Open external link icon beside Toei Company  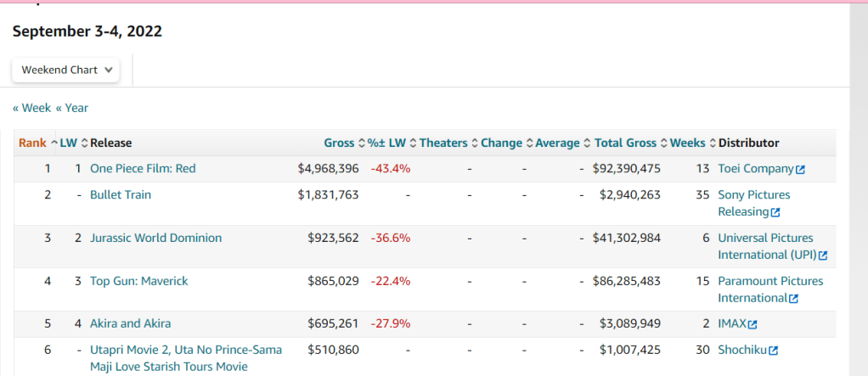[x=800, y=169]
